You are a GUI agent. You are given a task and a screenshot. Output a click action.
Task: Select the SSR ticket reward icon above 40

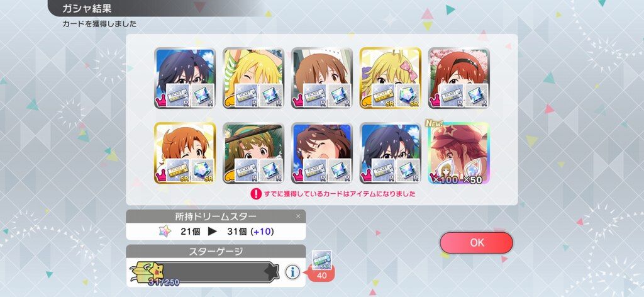point(321,260)
